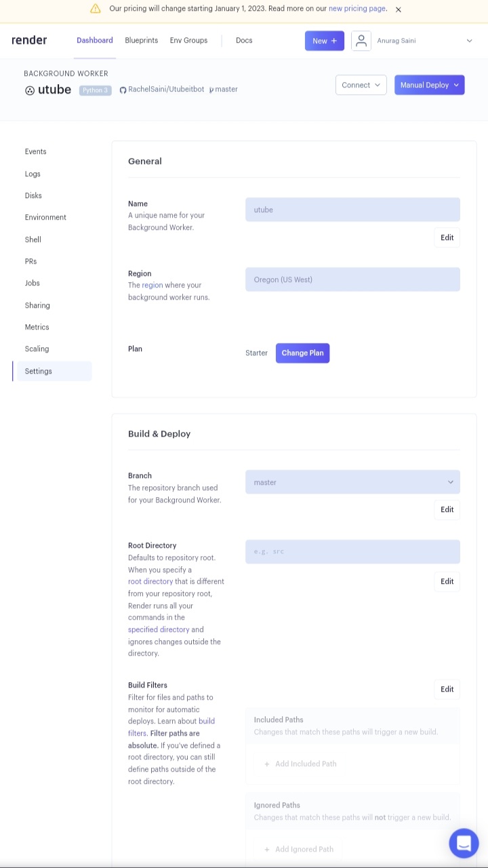Open PRs in the sidebar
Screen dimensions: 488x868
coord(31,261)
